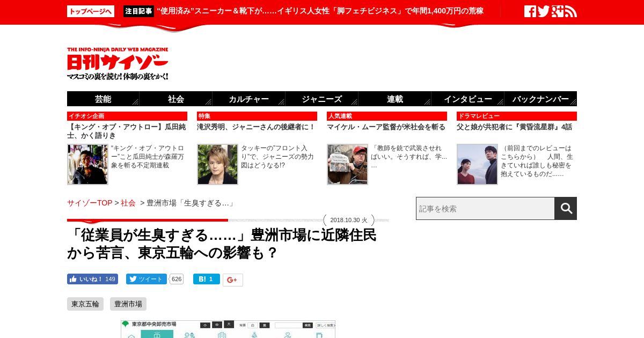This screenshot has width=644, height=338.
Task: Click the Nikkan Cyzo site logo
Action: (x=118, y=64)
